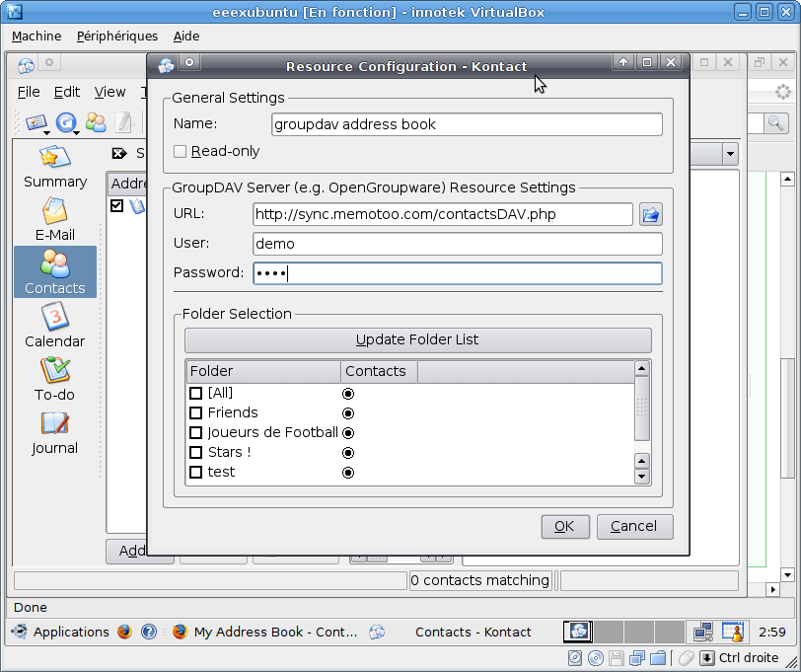Open Calendar in Kontact sidebar
The image size is (801, 672).
coord(54,326)
